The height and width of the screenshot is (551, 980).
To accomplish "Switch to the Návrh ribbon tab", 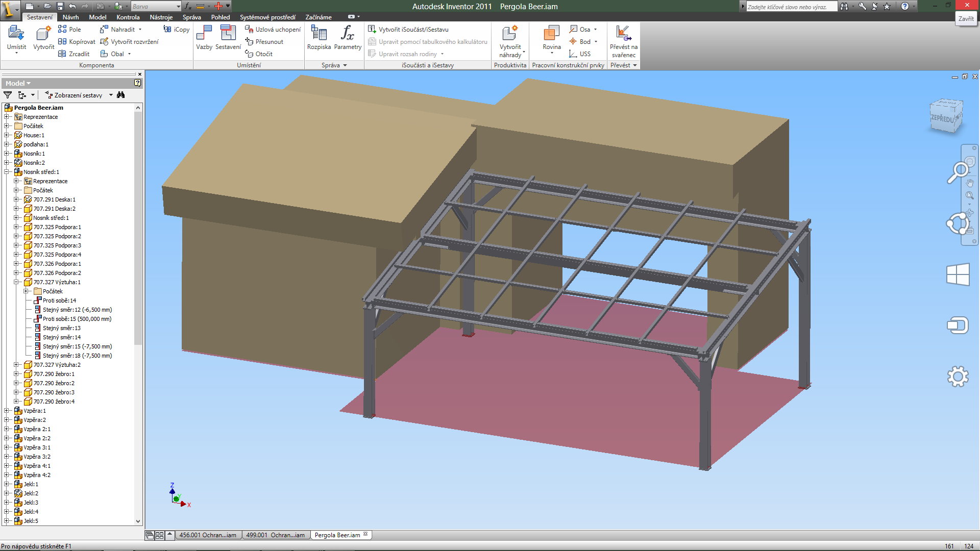I will [70, 17].
